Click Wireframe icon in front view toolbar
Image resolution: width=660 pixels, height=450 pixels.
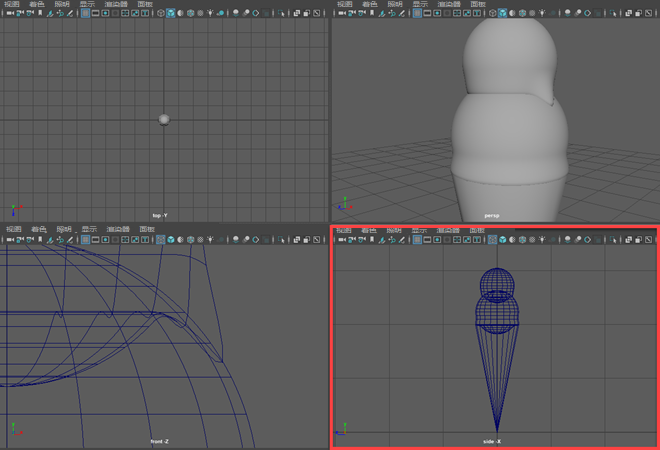[x=160, y=240]
